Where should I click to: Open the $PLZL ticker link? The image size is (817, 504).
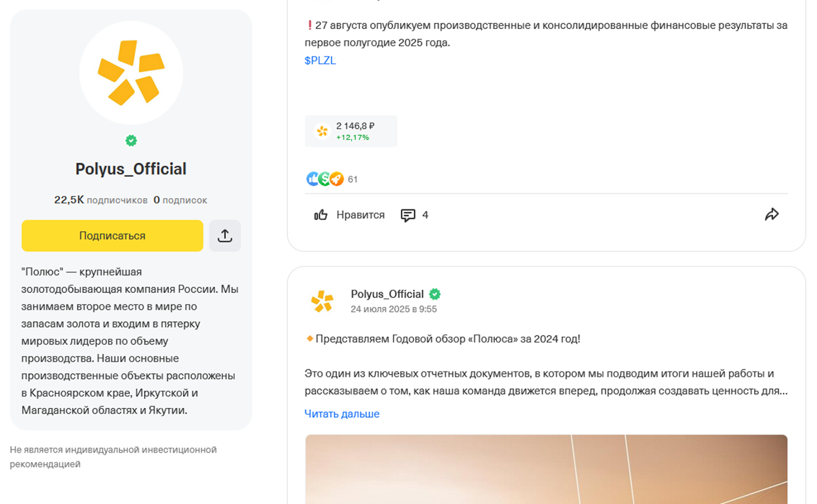click(320, 60)
